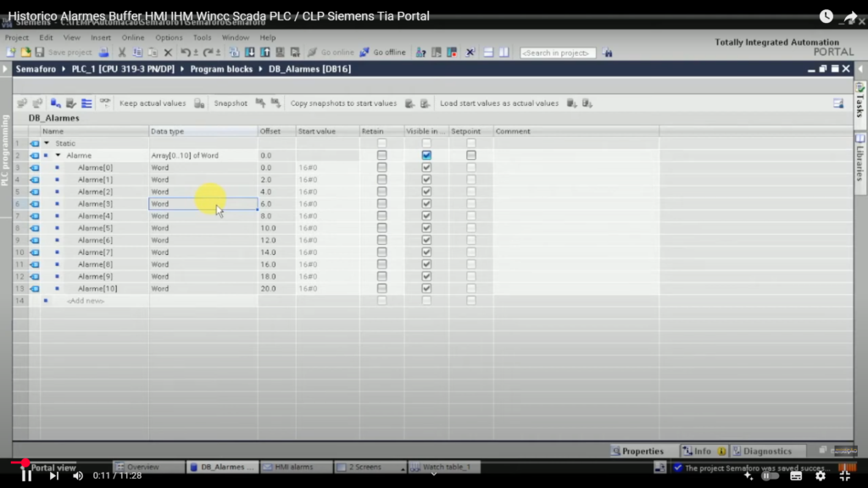Screen dimensions: 868x488
Task: Click the binoculars search icon
Action: tap(608, 53)
